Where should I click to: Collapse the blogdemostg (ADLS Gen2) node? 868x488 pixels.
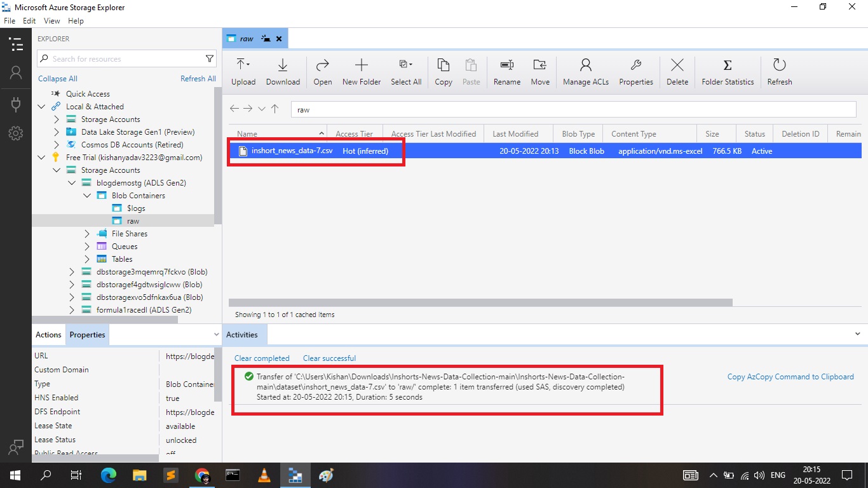72,183
